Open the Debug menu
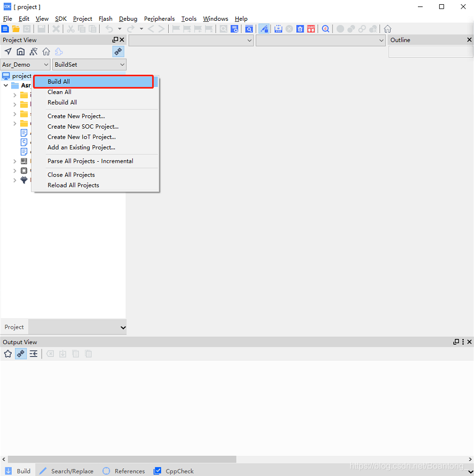Viewport: 474px width, 476px height. [128, 19]
